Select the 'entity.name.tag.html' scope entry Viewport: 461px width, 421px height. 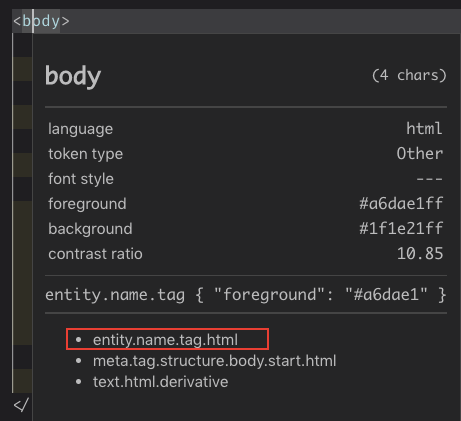click(165, 340)
